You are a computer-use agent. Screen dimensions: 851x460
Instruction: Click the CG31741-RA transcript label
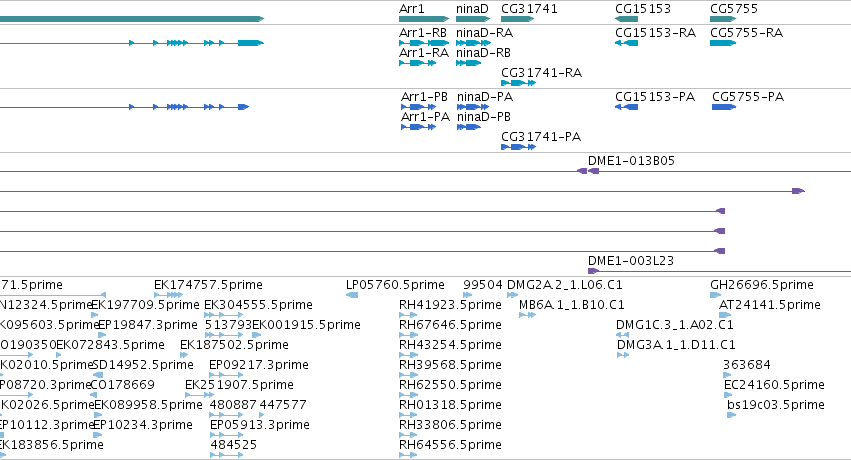pos(541,73)
